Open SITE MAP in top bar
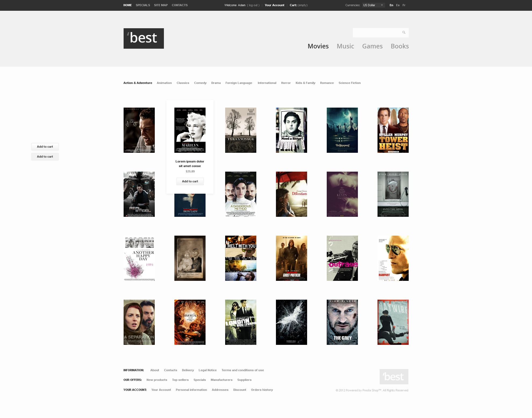 pos(161,5)
